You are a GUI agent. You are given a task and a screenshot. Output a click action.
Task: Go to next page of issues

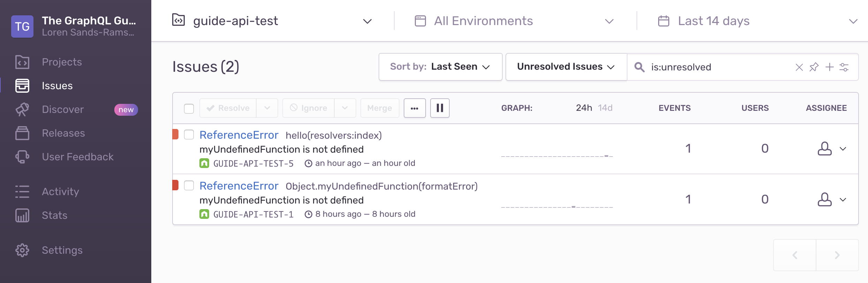click(x=837, y=255)
